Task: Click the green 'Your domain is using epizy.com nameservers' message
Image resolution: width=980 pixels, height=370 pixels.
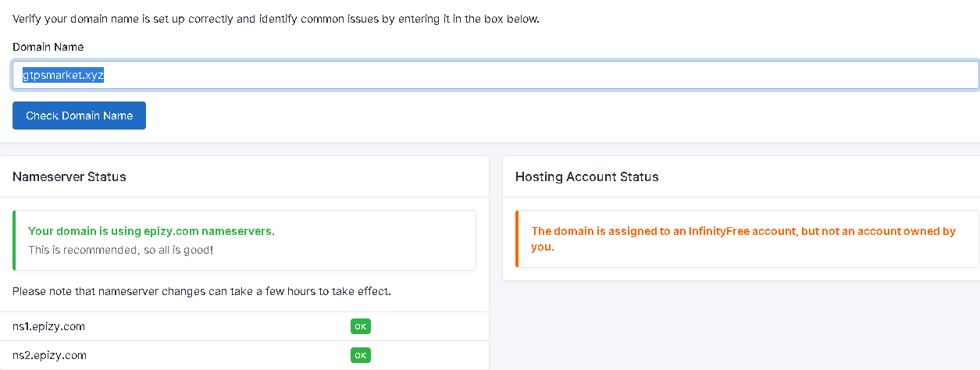Action: coord(151,231)
